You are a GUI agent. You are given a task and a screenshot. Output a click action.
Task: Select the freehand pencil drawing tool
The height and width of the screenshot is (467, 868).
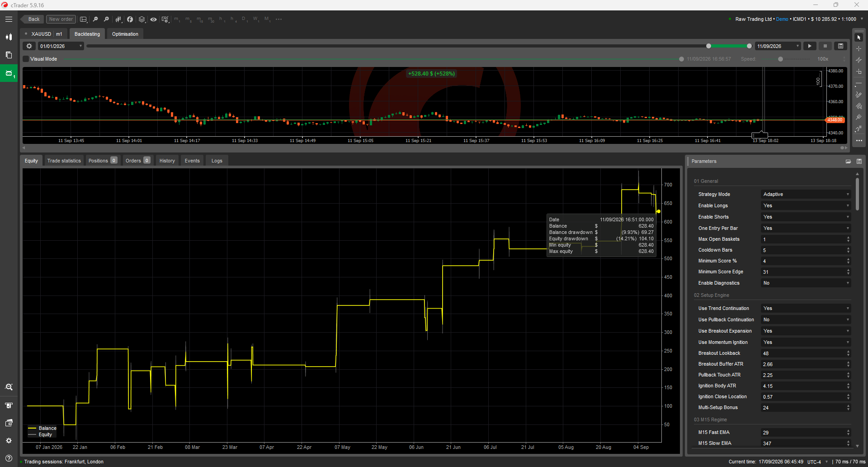click(x=859, y=95)
